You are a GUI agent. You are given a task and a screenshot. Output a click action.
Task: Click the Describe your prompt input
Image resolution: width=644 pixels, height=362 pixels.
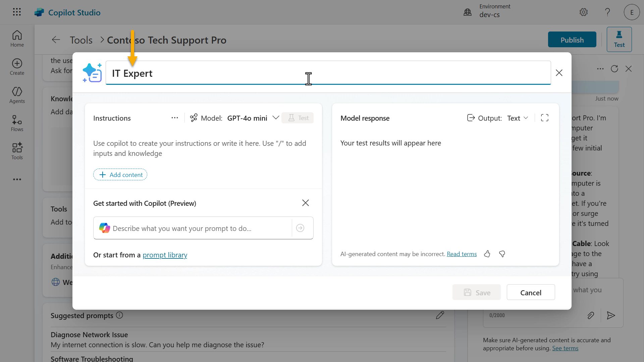[193, 228]
